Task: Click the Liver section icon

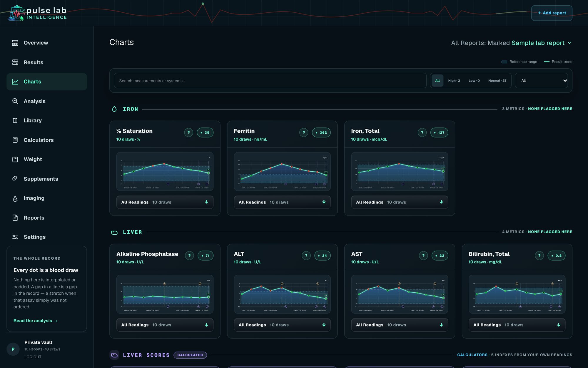Action: pyautogui.click(x=114, y=232)
